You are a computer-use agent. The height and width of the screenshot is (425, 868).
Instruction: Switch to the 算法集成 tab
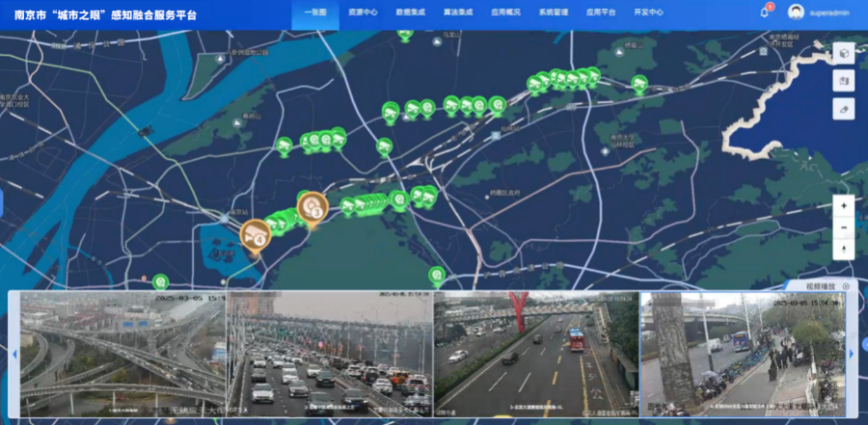tap(458, 13)
